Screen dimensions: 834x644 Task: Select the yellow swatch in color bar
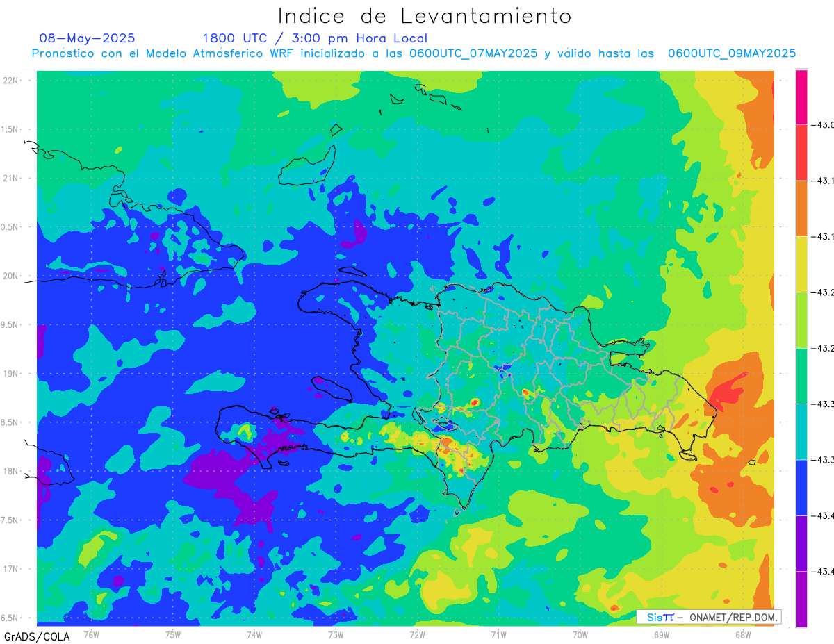[x=801, y=264]
